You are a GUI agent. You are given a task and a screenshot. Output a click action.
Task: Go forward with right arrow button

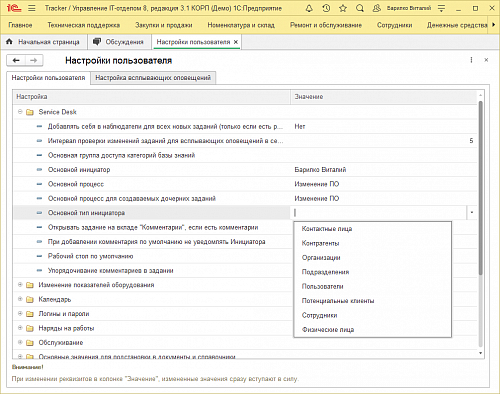pos(34,60)
